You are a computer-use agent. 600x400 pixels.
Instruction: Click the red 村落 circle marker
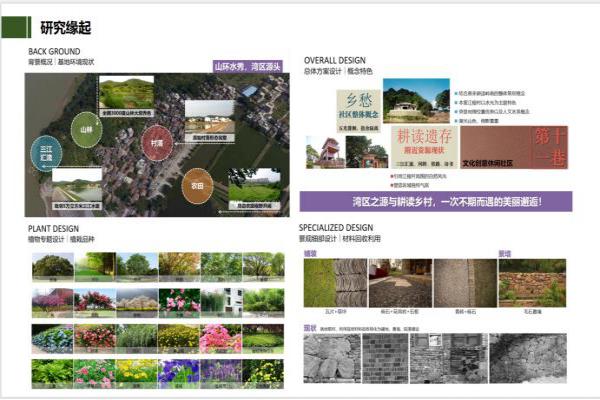[157, 143]
